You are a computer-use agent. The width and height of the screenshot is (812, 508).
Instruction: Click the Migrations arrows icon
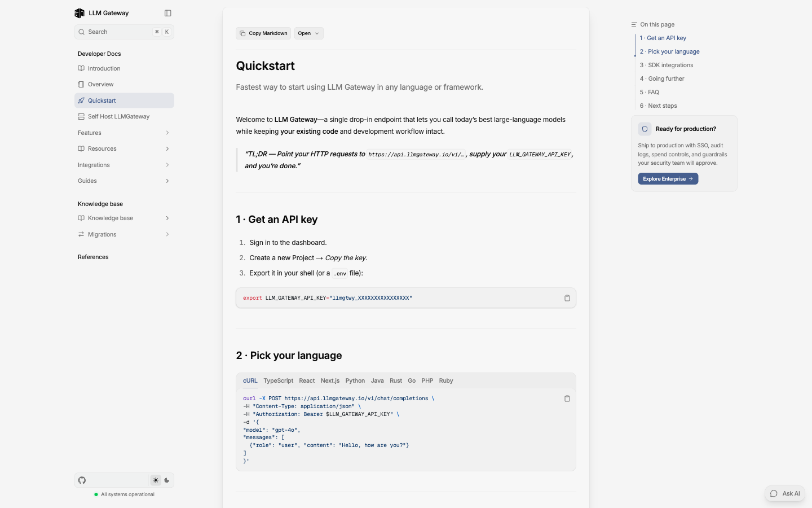[81, 234]
